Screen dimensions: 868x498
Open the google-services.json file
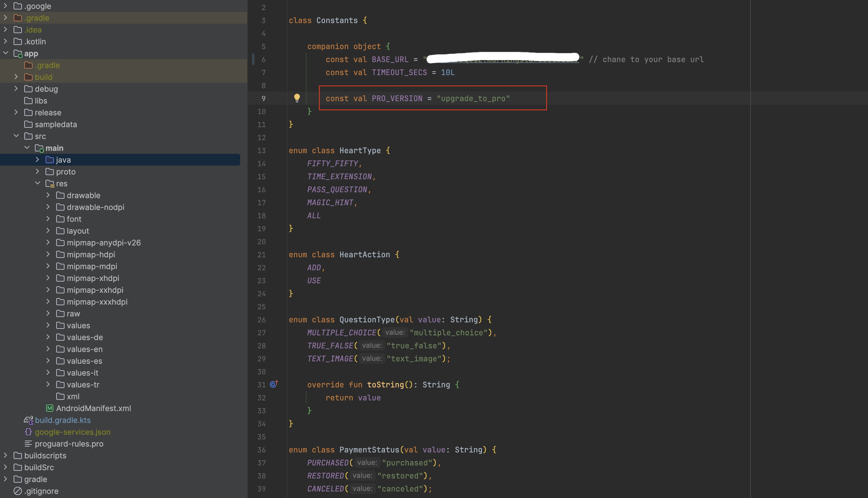(x=72, y=432)
